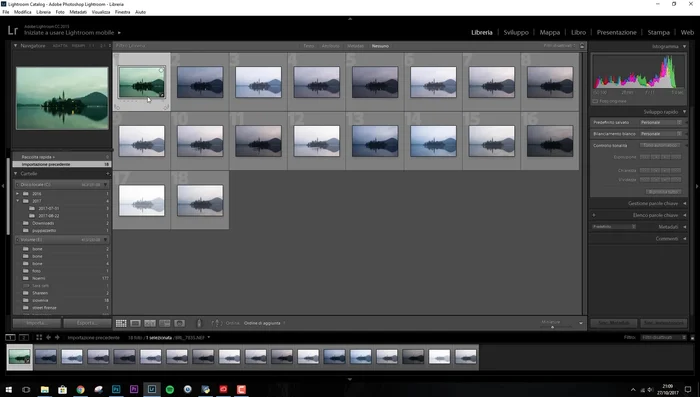Switch to the Sviluppo module

pyautogui.click(x=516, y=33)
